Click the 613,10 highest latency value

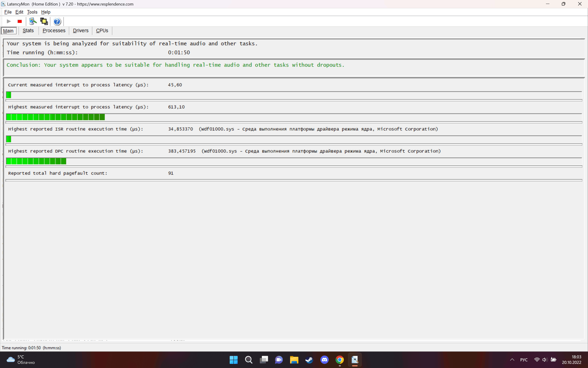pos(176,107)
